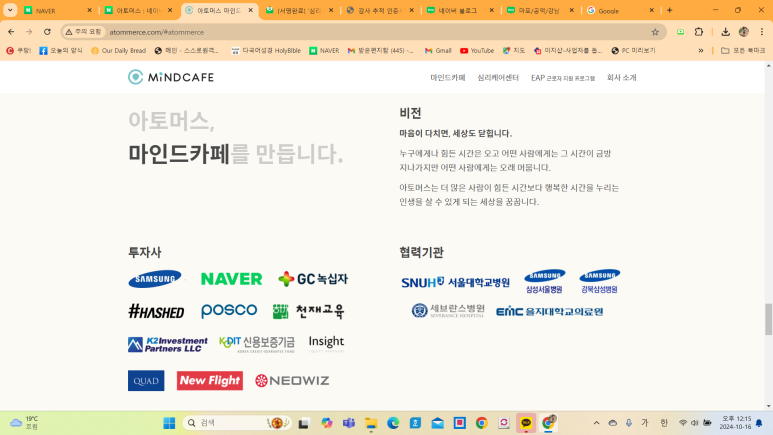Open Microsoft Teams from the taskbar

[349, 423]
